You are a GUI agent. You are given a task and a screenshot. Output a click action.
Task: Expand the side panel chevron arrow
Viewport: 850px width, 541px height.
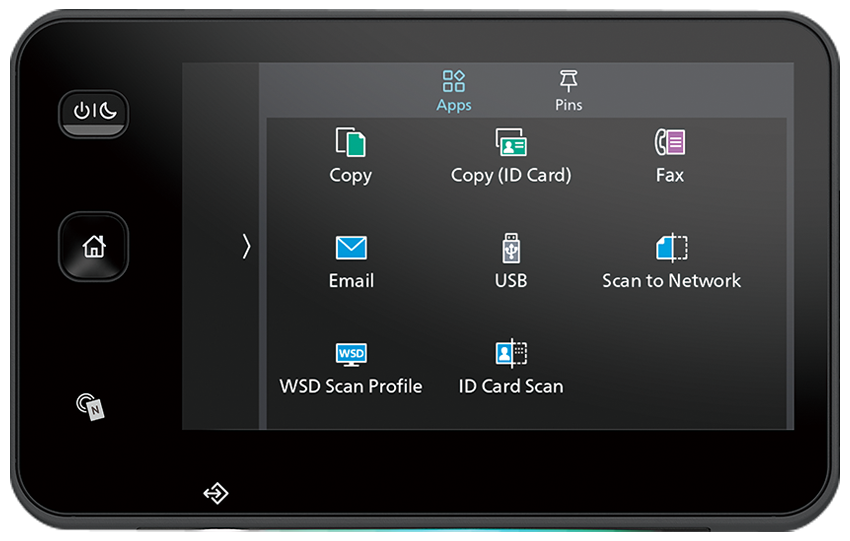click(246, 246)
